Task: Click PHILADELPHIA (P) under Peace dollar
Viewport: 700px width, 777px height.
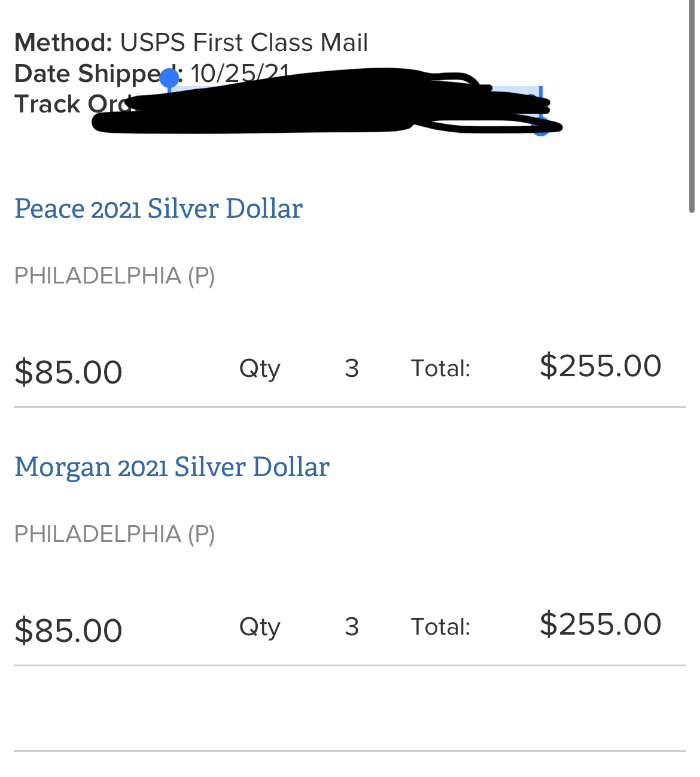Action: (115, 276)
